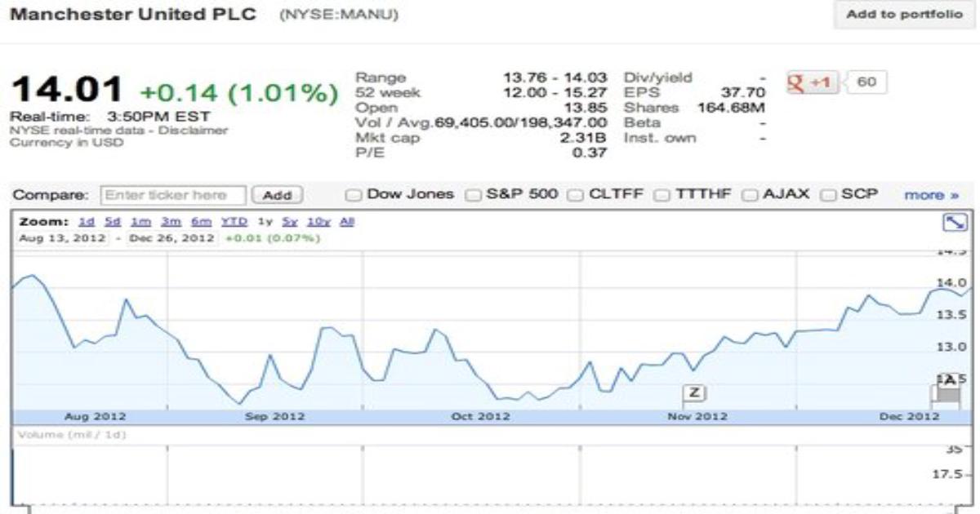Click the 13.85 open price

pos(587,108)
